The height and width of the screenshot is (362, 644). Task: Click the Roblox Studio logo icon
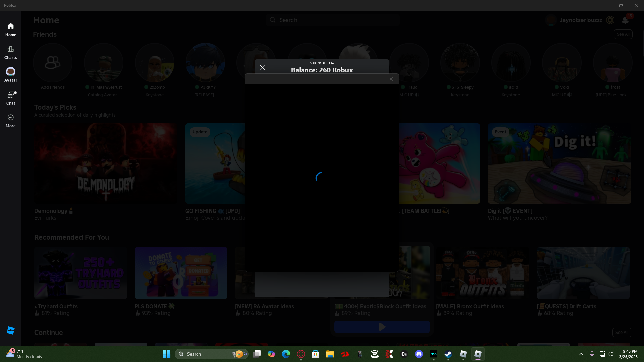click(11, 330)
